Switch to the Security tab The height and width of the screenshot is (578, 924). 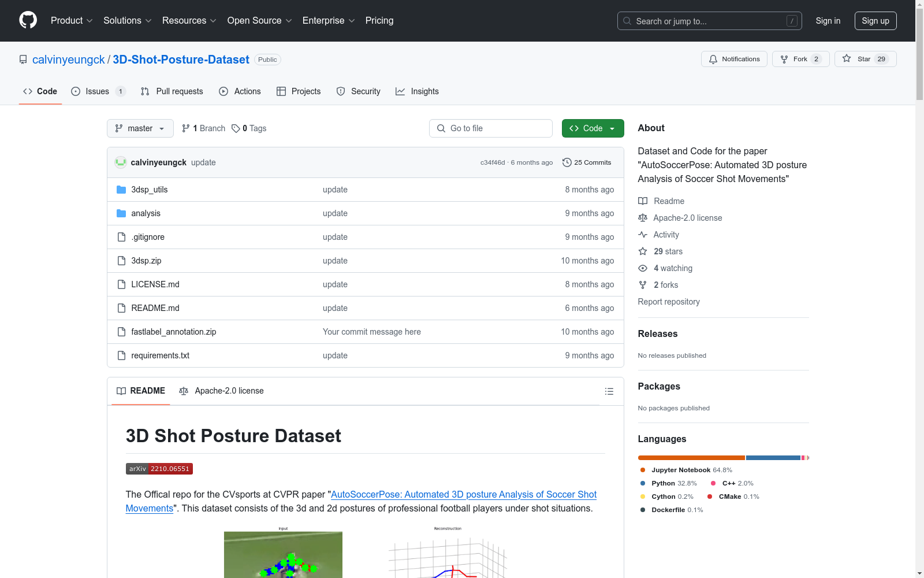point(359,91)
